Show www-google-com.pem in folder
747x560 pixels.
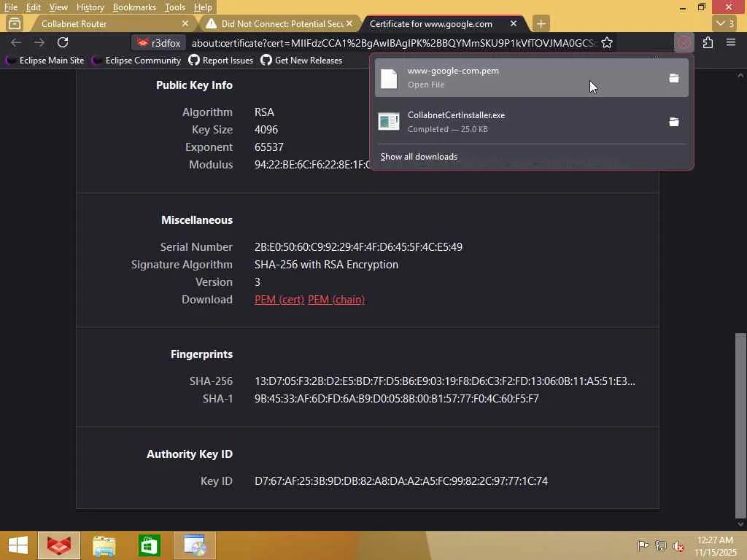coord(673,78)
